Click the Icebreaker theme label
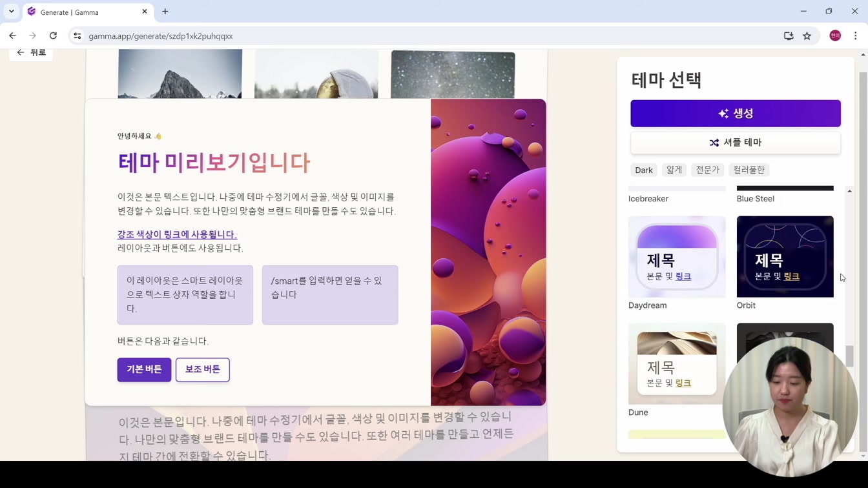868x488 pixels. pyautogui.click(x=648, y=199)
